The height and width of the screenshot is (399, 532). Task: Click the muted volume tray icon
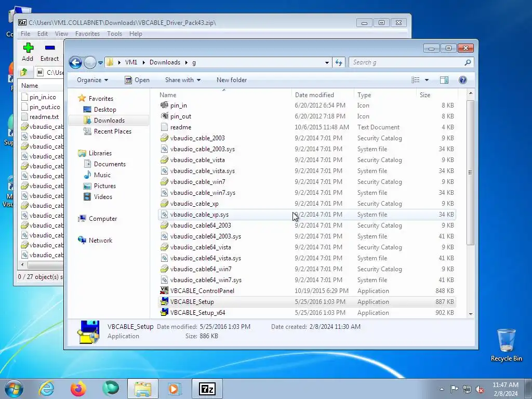(480, 389)
